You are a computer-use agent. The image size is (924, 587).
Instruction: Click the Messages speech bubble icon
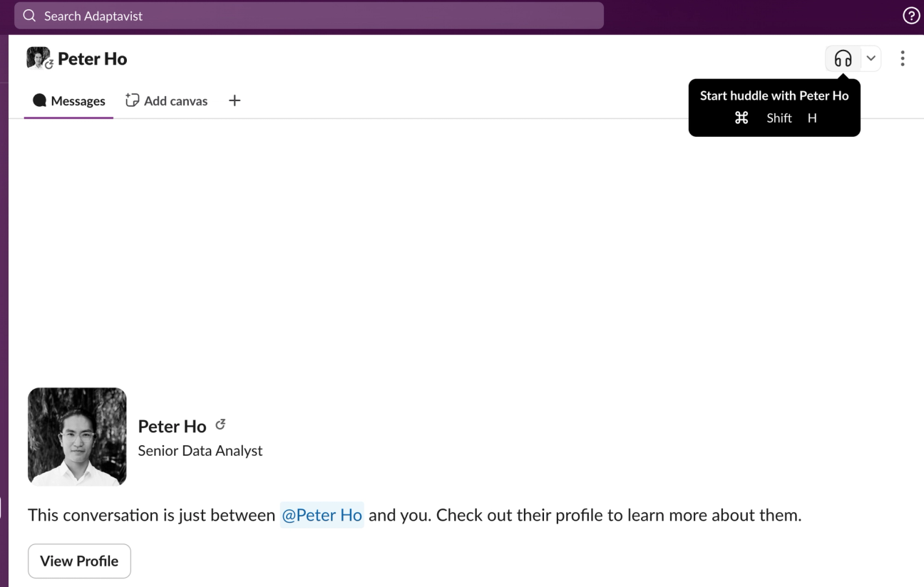coord(39,100)
